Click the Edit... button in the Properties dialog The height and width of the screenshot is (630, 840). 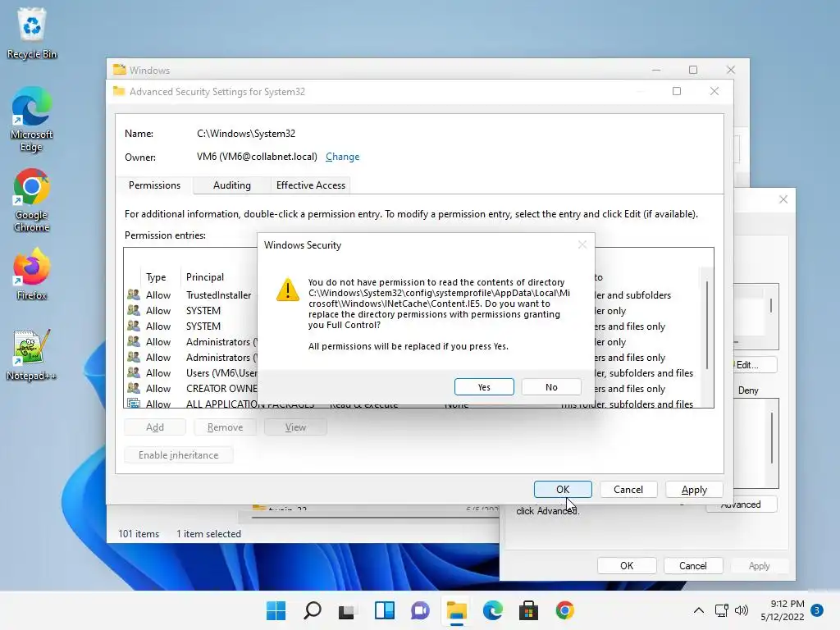click(755, 365)
